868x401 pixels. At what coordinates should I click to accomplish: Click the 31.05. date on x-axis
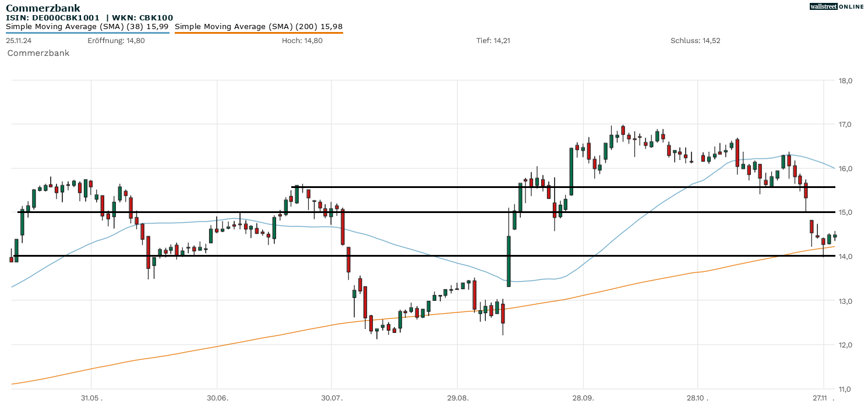click(x=92, y=398)
